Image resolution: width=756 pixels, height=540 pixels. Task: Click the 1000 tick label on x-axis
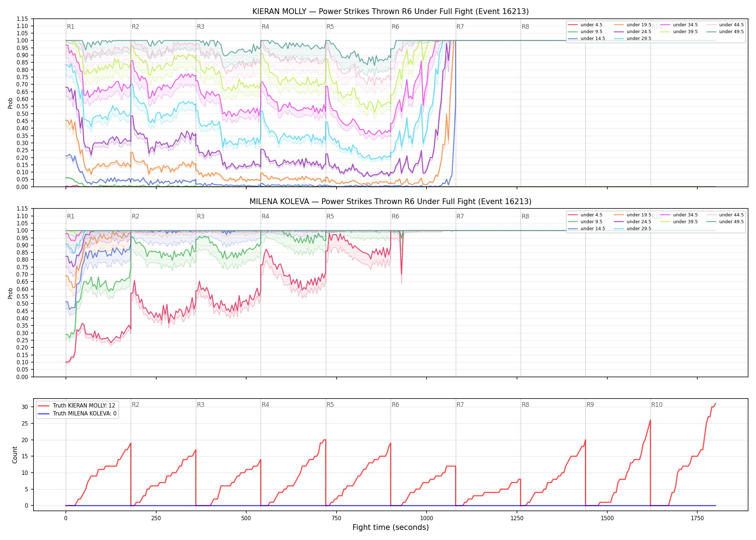click(427, 518)
